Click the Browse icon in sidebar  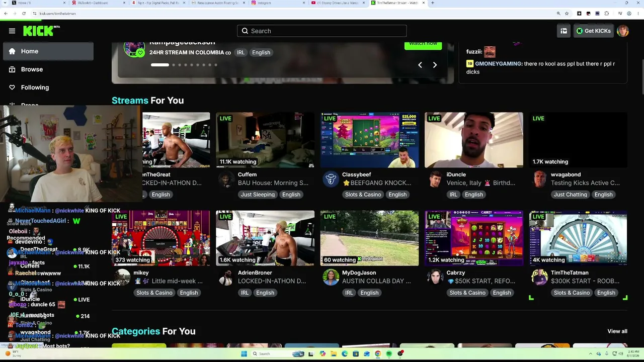coord(12,69)
